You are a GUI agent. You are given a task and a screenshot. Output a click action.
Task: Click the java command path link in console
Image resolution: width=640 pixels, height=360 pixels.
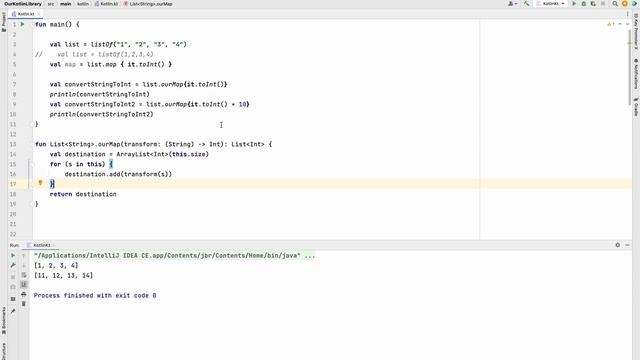coord(167,256)
